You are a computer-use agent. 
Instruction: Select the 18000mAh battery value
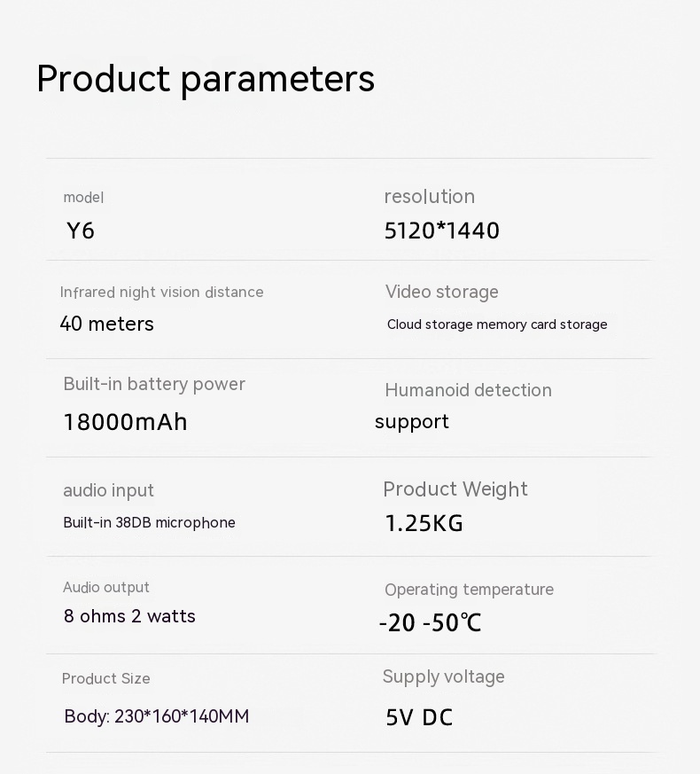click(x=125, y=422)
